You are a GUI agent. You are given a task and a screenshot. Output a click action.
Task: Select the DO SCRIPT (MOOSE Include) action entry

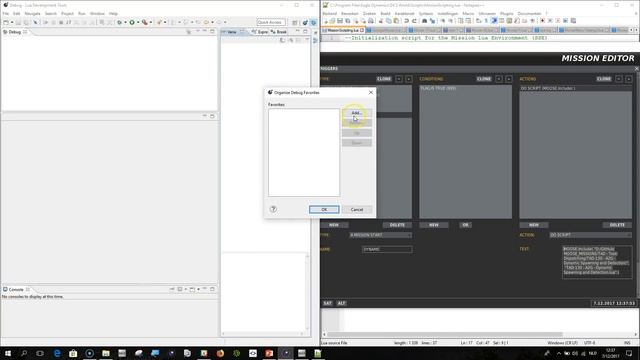576,88
